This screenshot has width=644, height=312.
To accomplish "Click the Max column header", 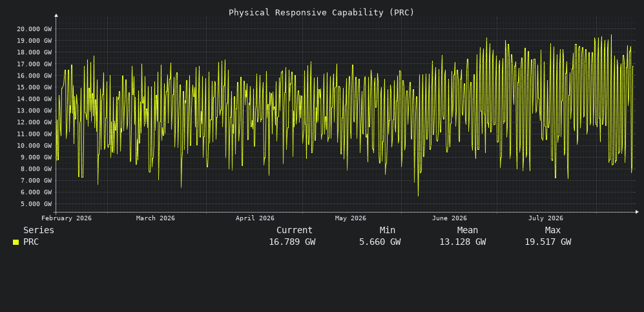I will (553, 230).
